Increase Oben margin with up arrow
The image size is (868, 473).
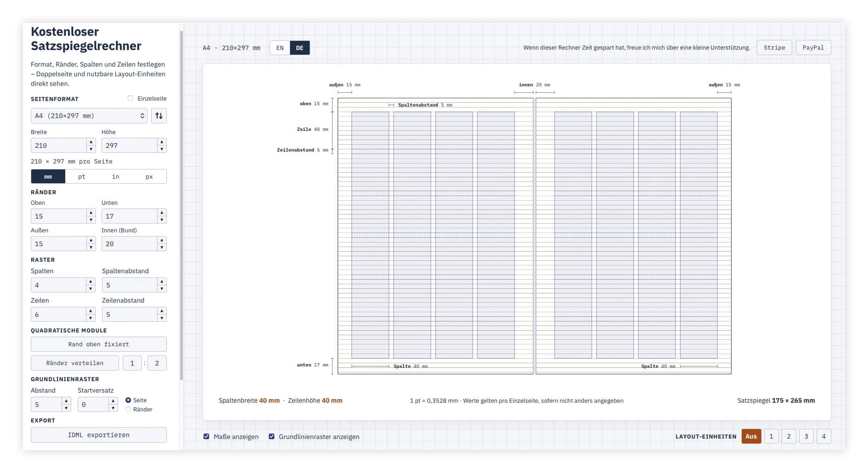(91, 213)
